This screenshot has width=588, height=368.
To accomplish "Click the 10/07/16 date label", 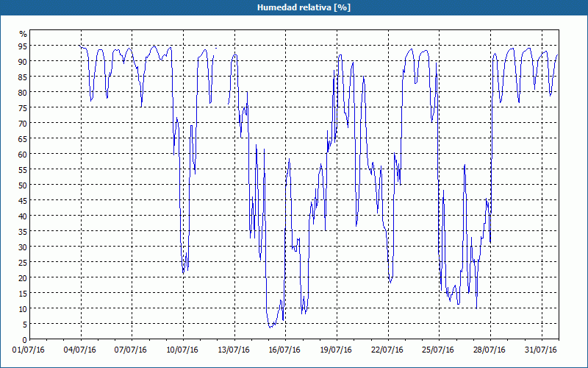I will (x=182, y=350).
